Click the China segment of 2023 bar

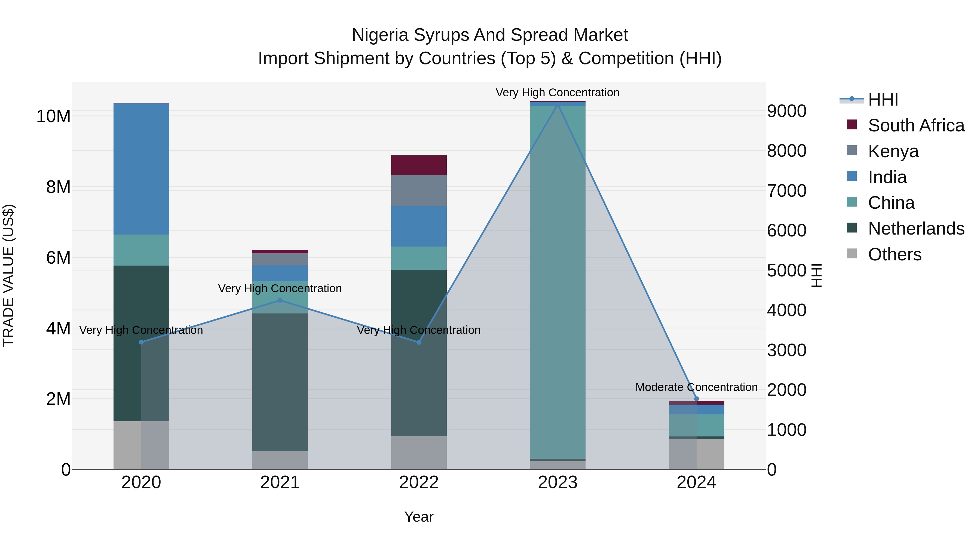558,282
